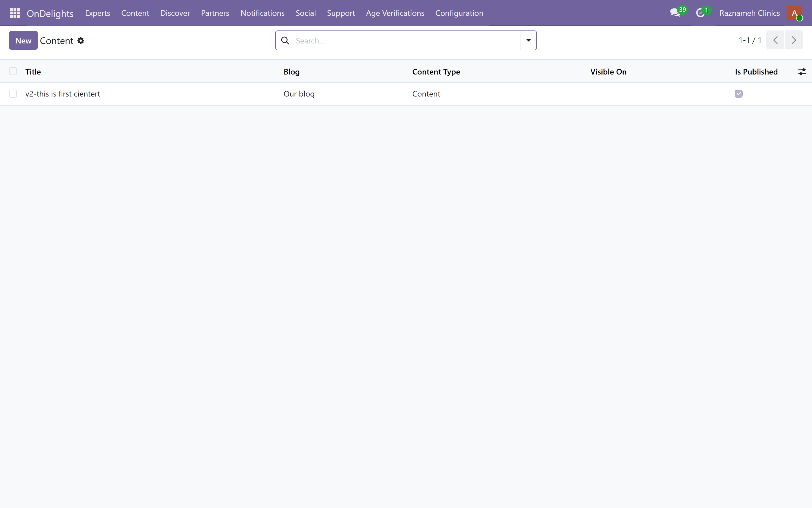
Task: Switch company via Raznameh Clinics
Action: [749, 13]
